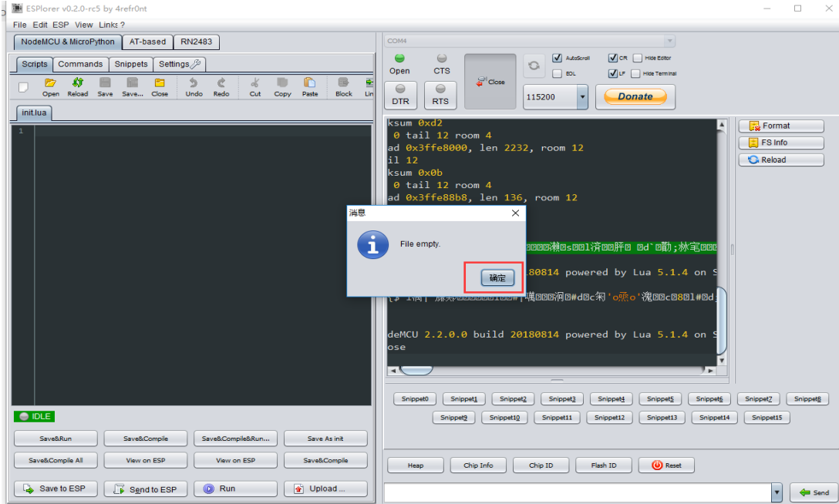
Task: Switch to the Snippets tab
Action: click(130, 64)
